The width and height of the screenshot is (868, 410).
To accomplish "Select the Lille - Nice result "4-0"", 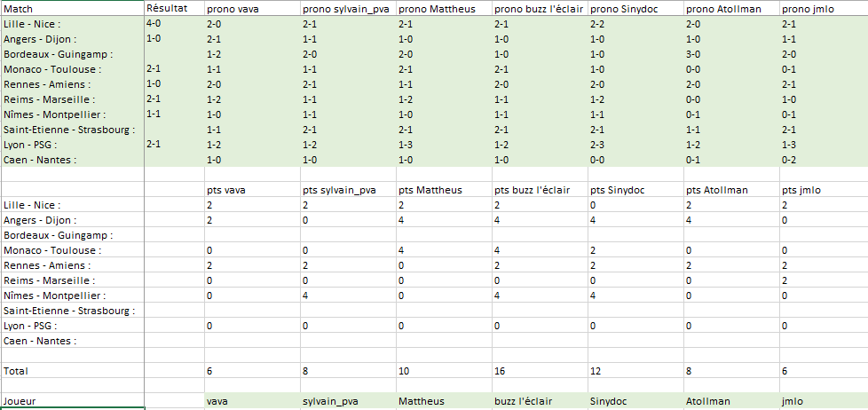I will 155,24.
